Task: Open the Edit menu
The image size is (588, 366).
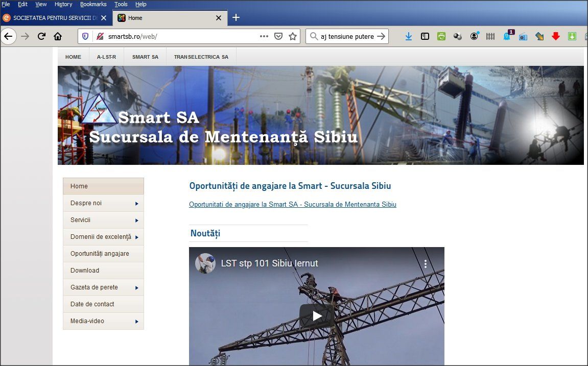Action: pyautogui.click(x=22, y=4)
